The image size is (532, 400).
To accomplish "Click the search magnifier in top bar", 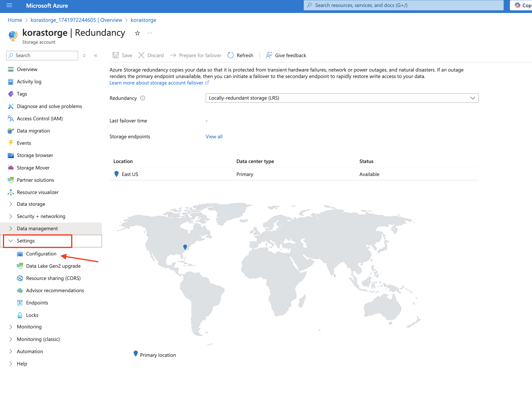I will [x=309, y=5].
